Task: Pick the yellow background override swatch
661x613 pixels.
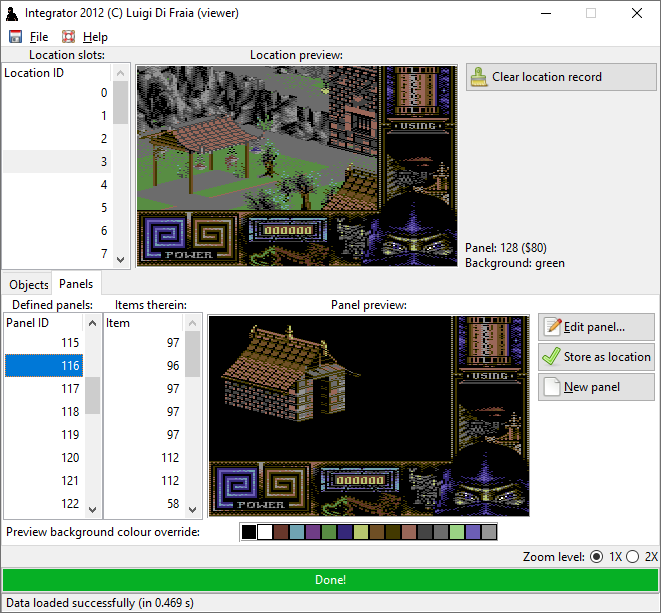Action: 361,532
